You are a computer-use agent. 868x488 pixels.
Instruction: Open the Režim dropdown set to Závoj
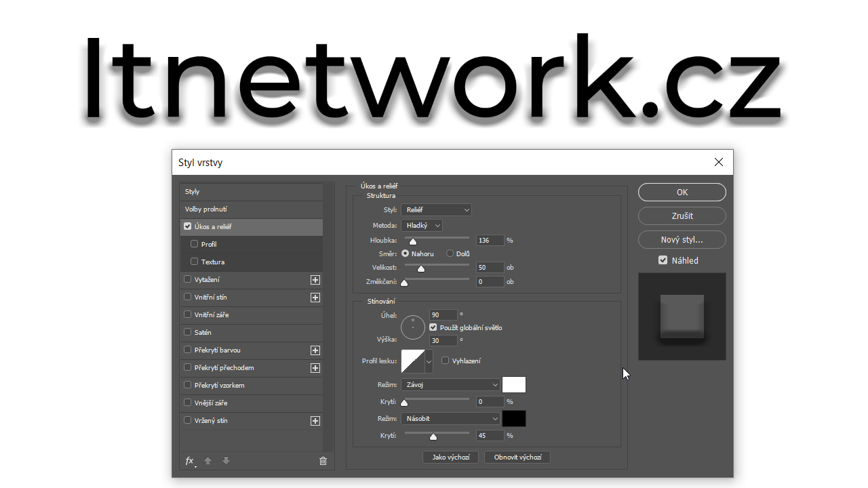[450, 385]
